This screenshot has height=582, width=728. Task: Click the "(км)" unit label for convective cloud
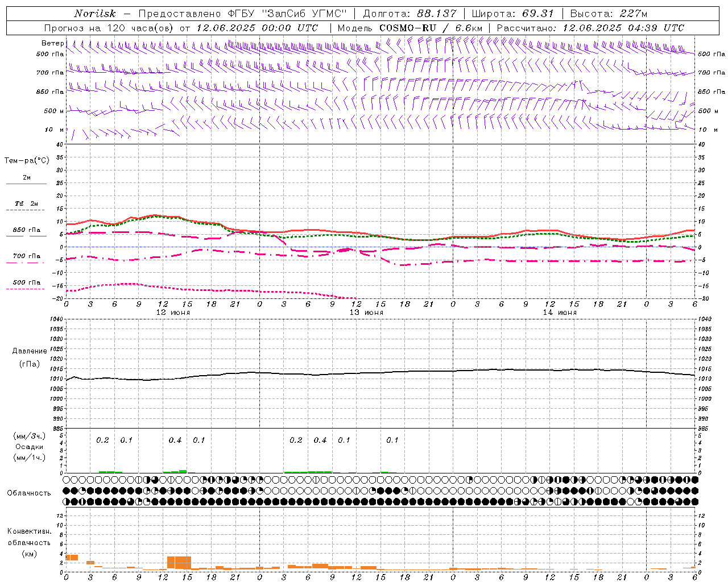(30, 554)
